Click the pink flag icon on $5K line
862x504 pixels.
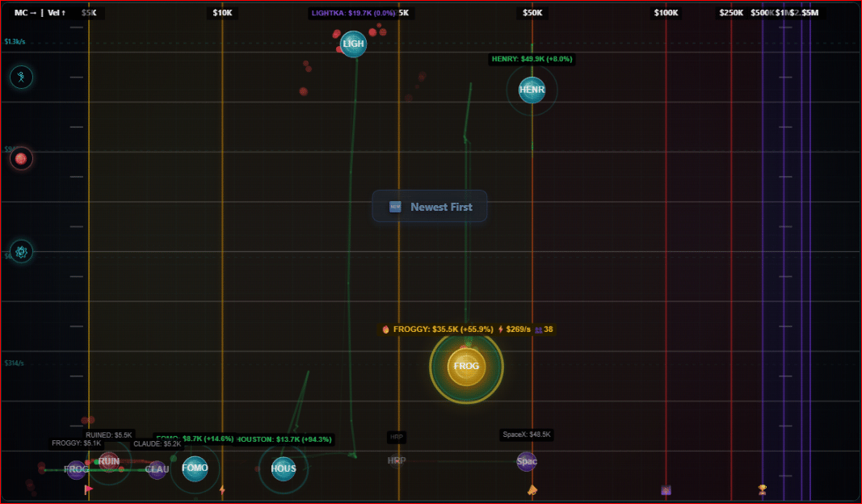89,489
